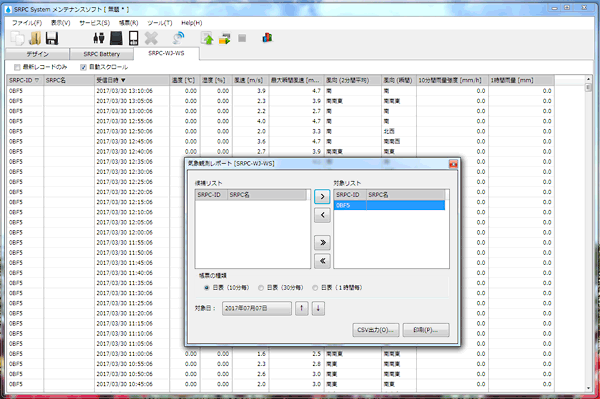Click the folder with play arrow icon

(225, 38)
